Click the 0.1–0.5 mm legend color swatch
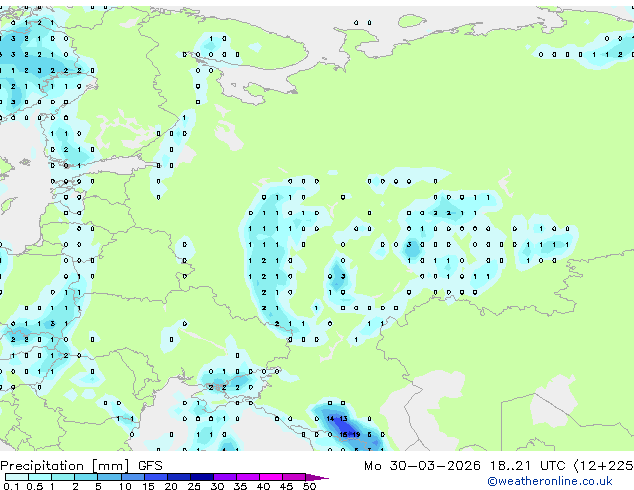 click(17, 477)
